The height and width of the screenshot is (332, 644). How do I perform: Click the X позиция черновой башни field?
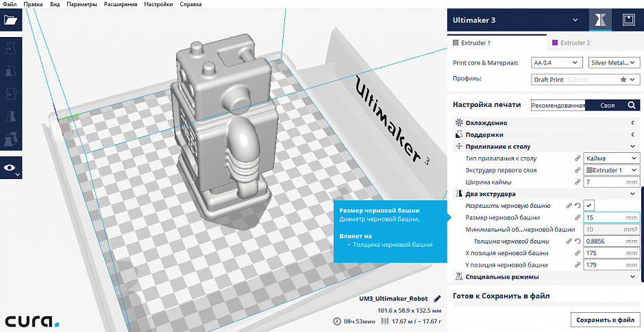(611, 253)
